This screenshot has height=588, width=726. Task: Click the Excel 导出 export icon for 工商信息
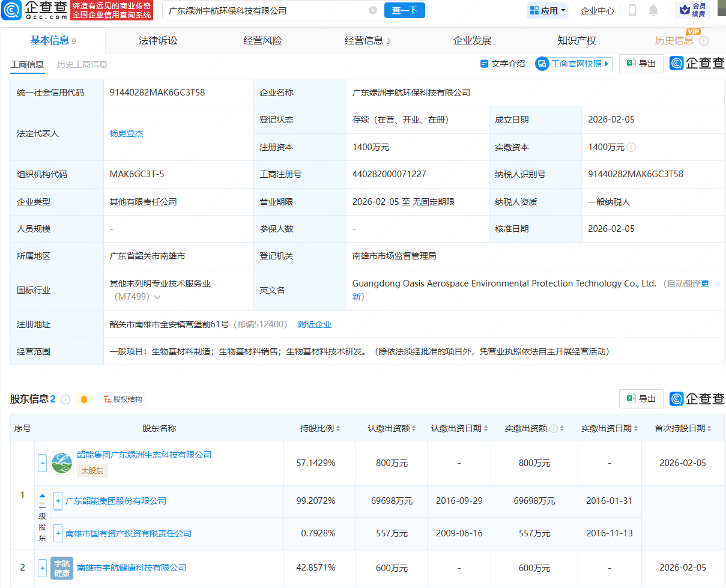tap(630, 63)
